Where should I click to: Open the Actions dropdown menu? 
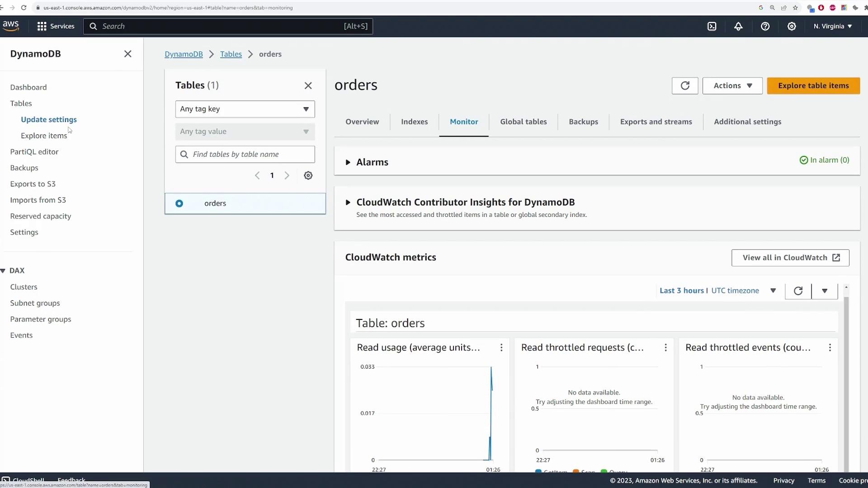[x=732, y=86]
